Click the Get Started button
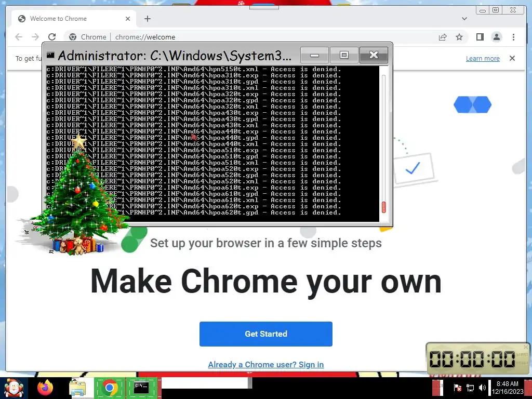 point(265,334)
